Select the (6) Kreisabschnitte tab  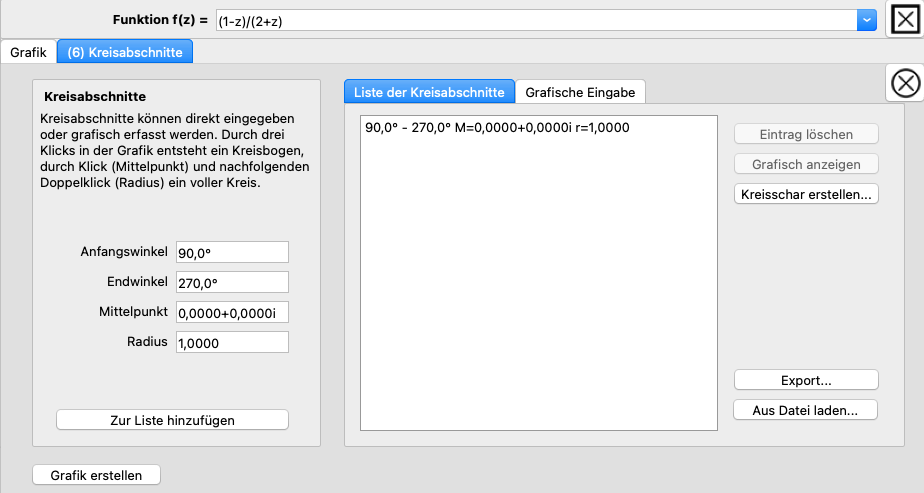125,52
